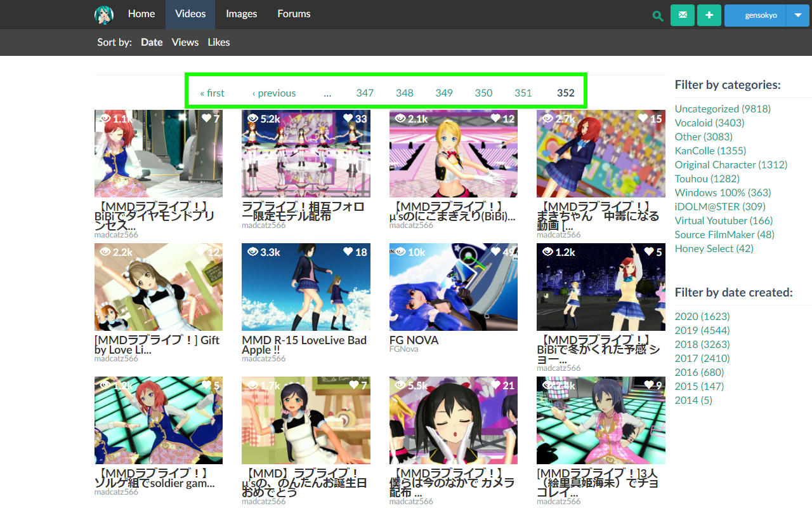Open messages via the envelope icon

683,15
